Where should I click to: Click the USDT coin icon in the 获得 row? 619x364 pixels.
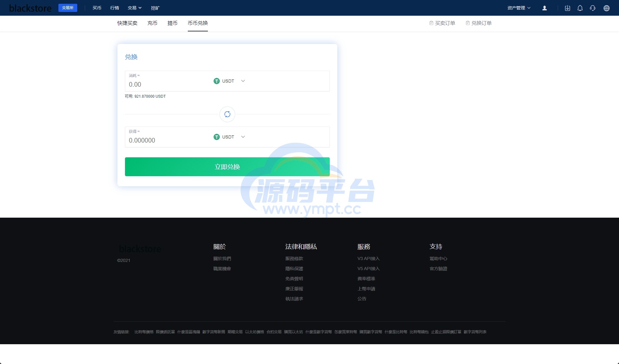(x=217, y=137)
